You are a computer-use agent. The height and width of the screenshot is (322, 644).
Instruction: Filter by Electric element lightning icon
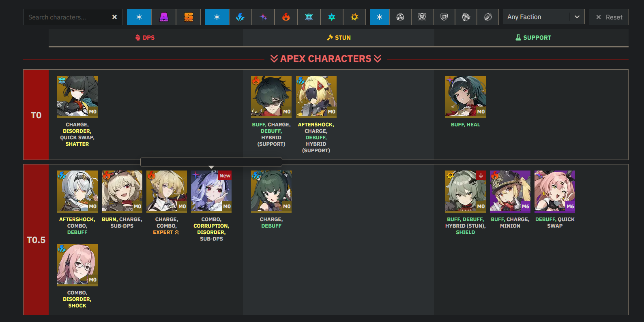[x=240, y=17]
